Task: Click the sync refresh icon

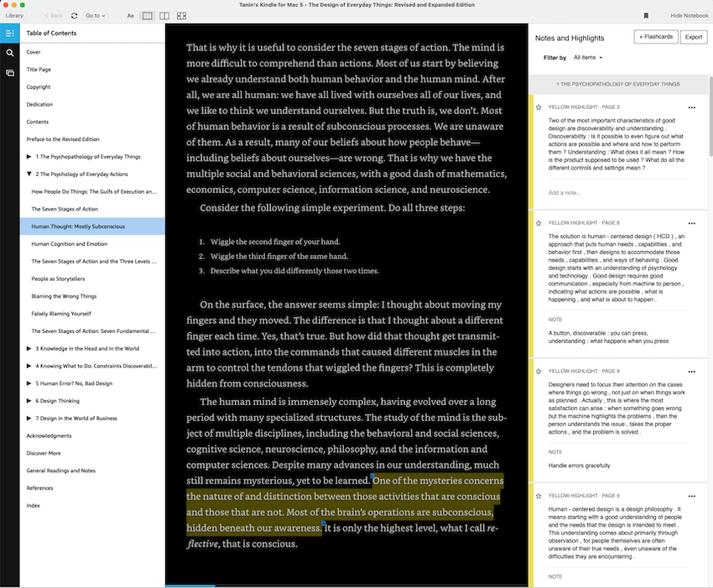Action: [x=74, y=15]
